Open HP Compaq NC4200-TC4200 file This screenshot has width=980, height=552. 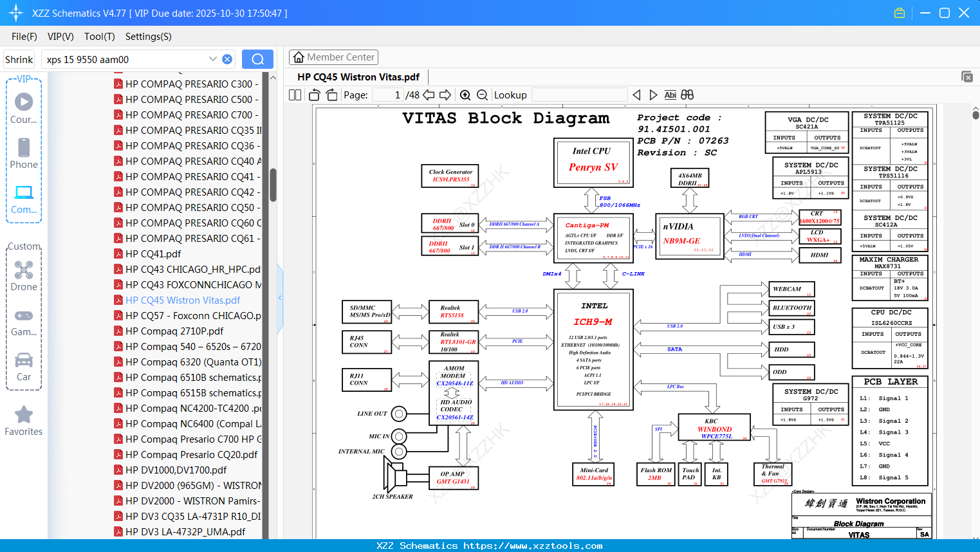coord(187,409)
